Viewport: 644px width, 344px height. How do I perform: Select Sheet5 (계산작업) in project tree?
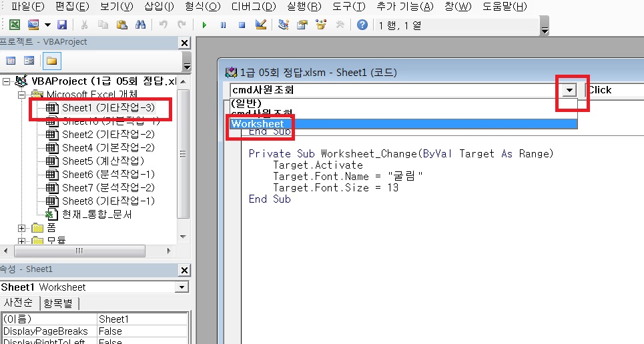point(103,161)
